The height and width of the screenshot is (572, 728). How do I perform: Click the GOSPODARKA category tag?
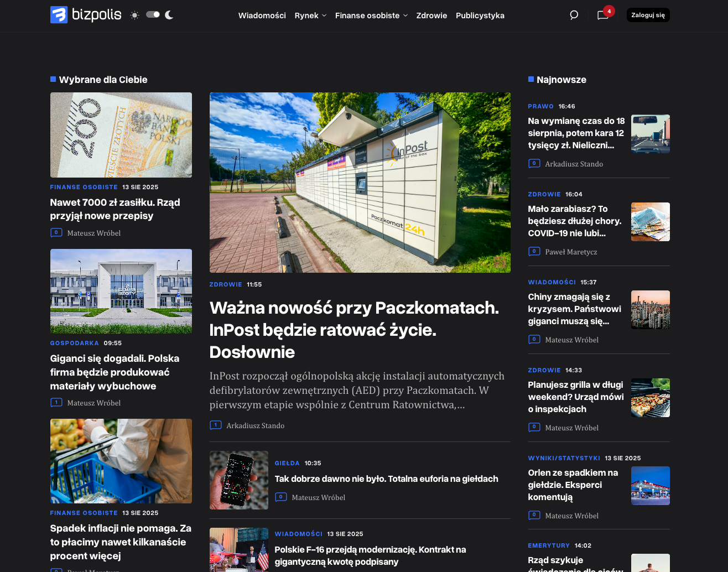(75, 343)
